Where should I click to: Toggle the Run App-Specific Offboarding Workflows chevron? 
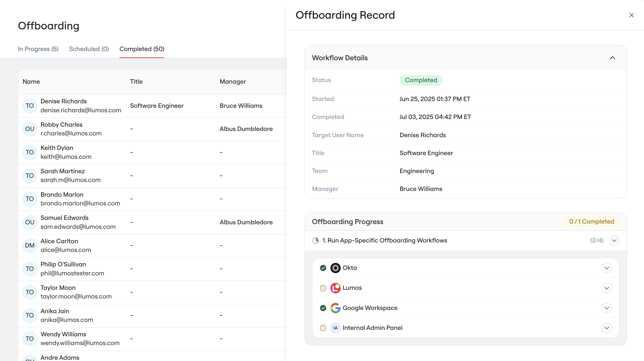[614, 241]
